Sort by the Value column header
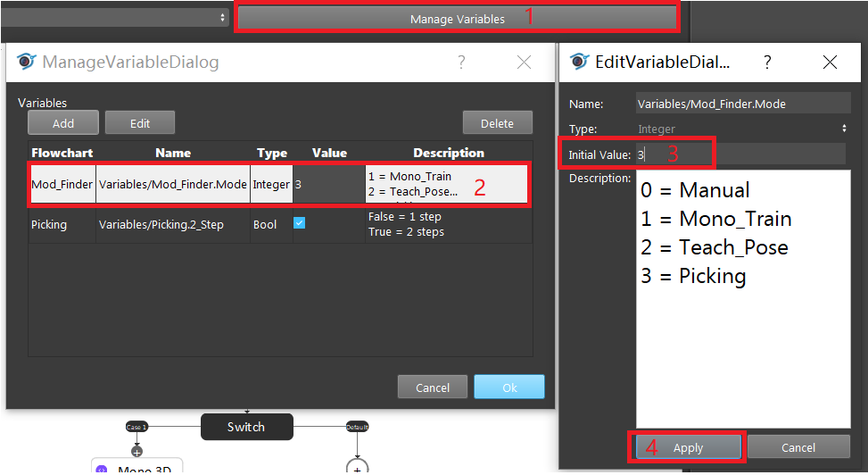 tap(329, 153)
